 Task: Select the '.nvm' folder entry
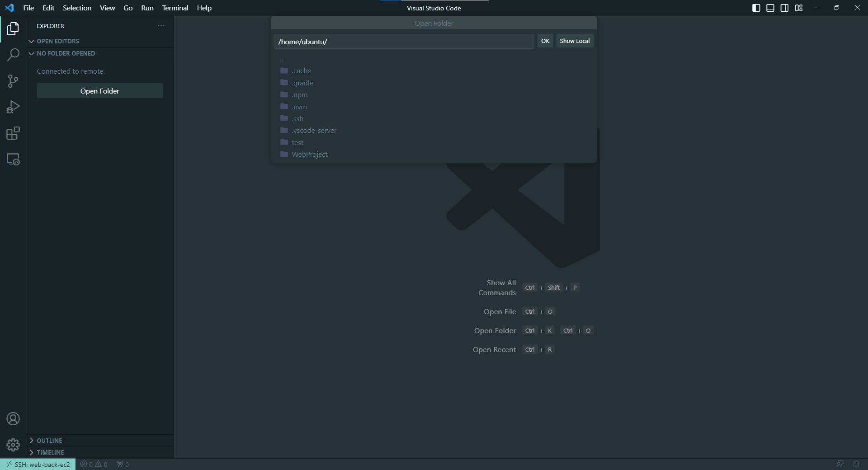coord(434,107)
